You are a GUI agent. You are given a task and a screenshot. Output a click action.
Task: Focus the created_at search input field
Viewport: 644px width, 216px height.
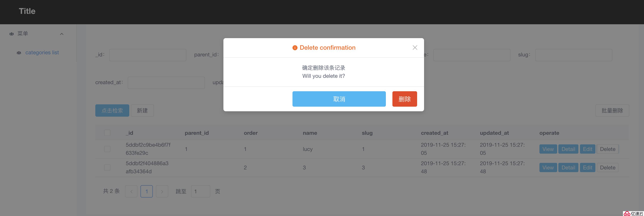(166, 83)
